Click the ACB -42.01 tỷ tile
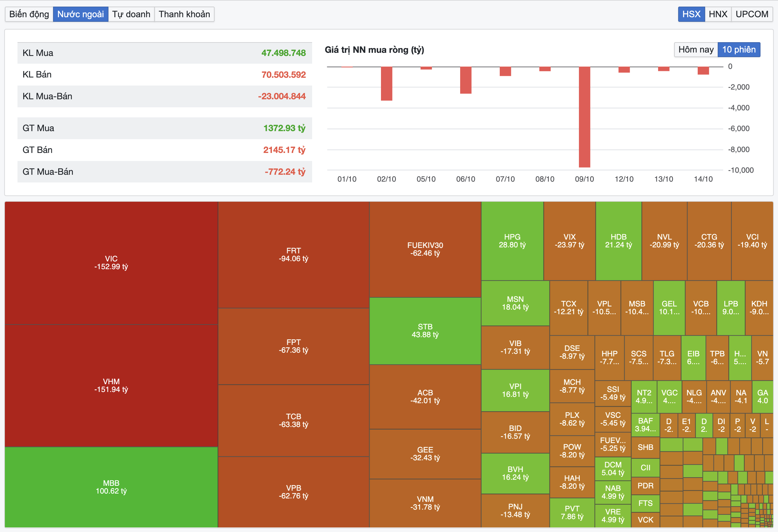Image resolution: width=778 pixels, height=532 pixels. pyautogui.click(x=425, y=397)
